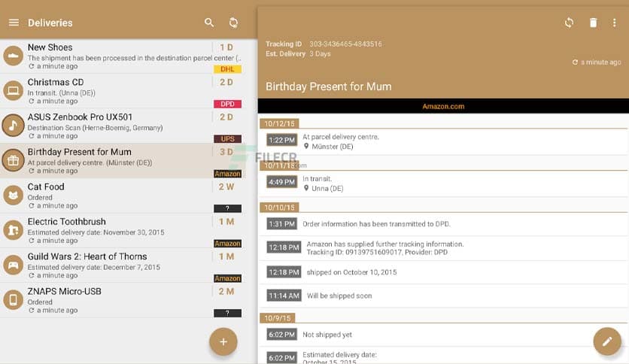
Task: Select the ZNAPS Micro-USB phone icon
Action: (x=14, y=300)
